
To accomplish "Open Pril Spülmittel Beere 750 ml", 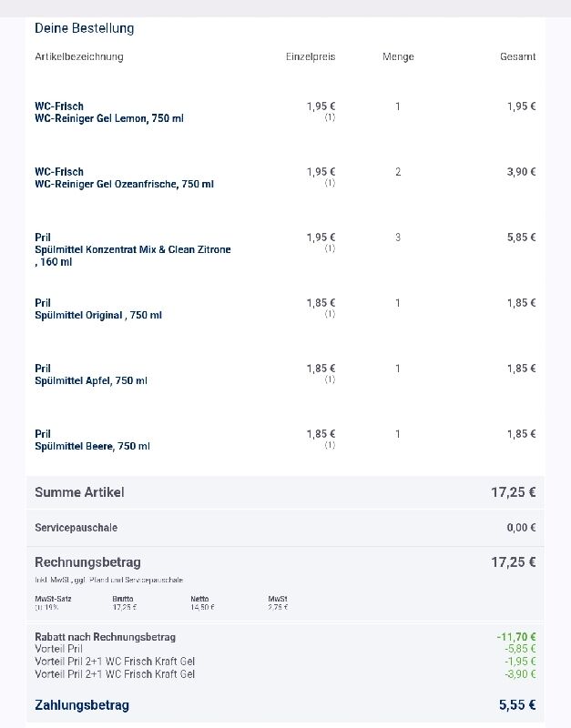I will point(92,440).
